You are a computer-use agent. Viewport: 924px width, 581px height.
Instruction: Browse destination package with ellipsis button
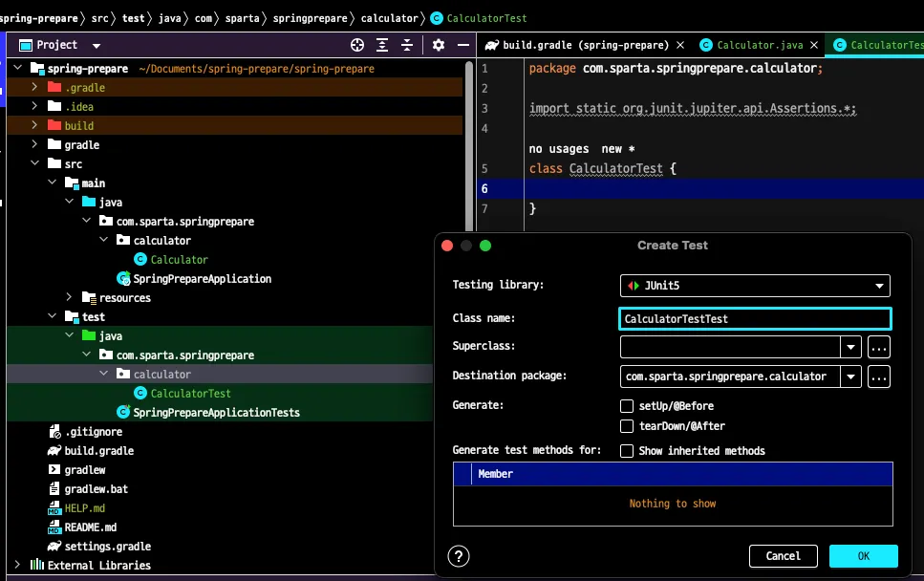[x=878, y=377]
